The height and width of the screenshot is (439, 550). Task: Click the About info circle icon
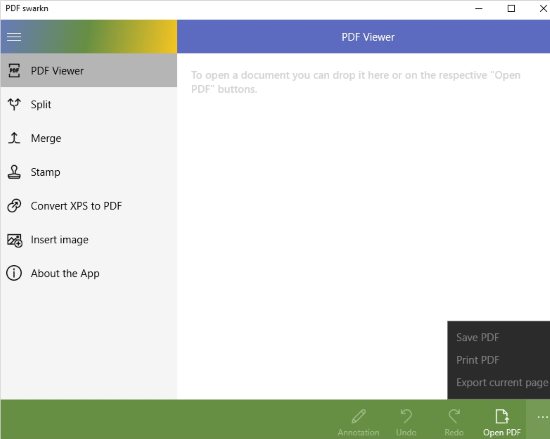click(14, 273)
